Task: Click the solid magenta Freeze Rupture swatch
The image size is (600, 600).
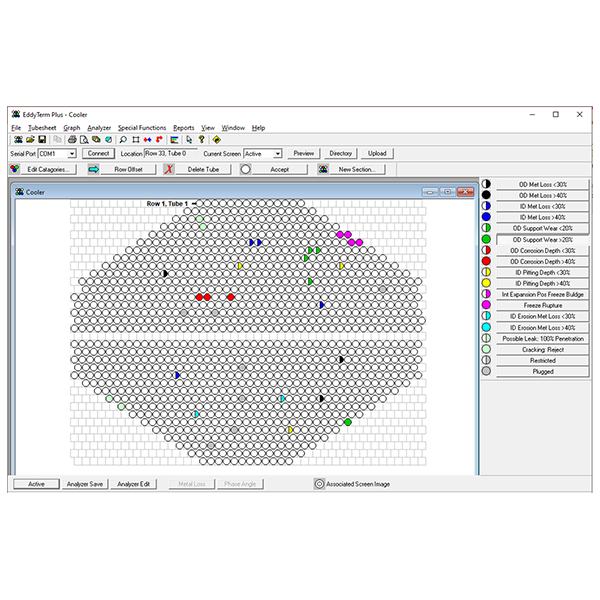Action: [x=486, y=305]
